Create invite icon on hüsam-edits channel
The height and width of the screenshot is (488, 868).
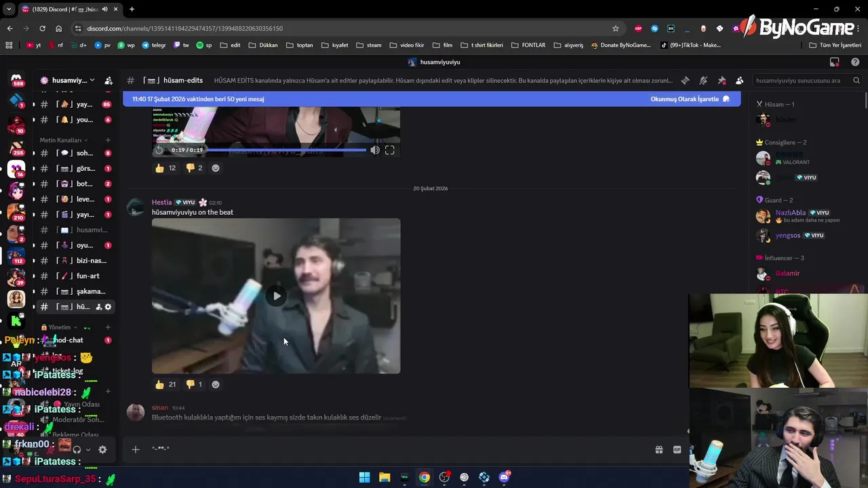coord(98,307)
